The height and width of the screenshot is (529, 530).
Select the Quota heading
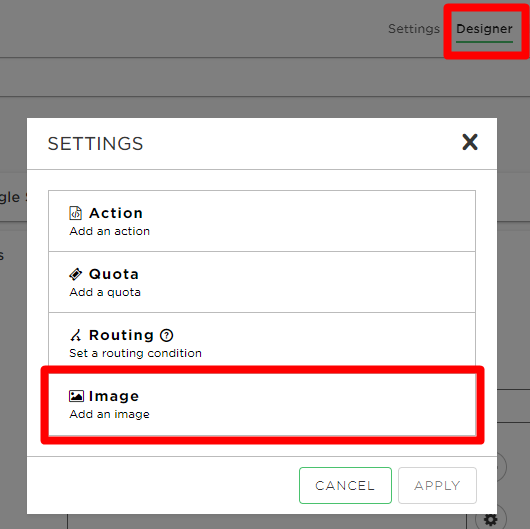[114, 274]
